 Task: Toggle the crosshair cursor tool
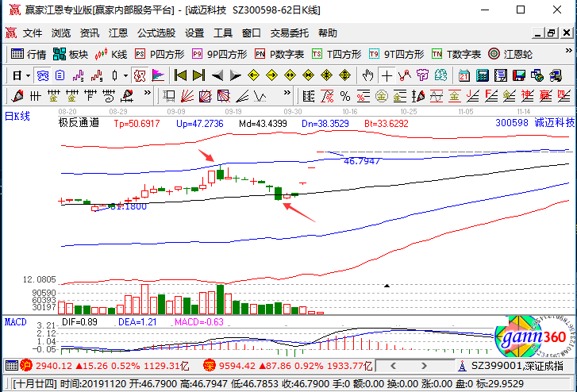click(x=387, y=76)
